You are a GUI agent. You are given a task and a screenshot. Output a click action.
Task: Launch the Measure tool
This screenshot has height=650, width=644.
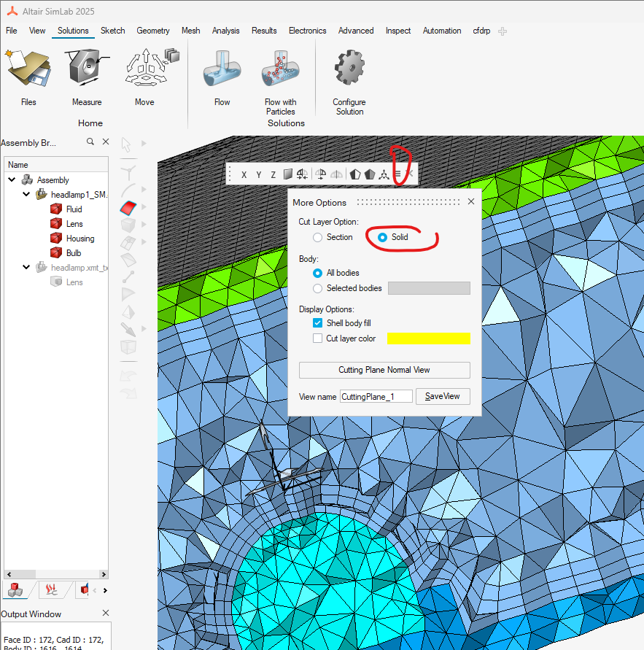pyautogui.click(x=87, y=77)
